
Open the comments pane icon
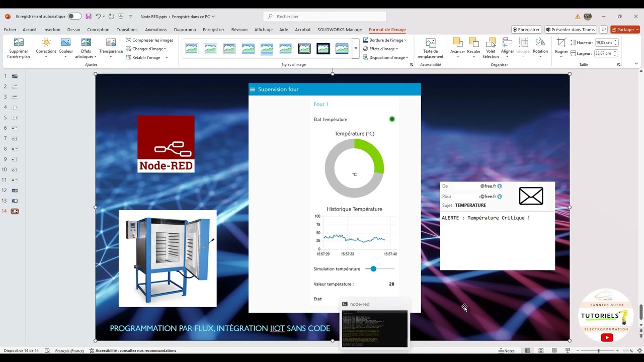(x=604, y=30)
